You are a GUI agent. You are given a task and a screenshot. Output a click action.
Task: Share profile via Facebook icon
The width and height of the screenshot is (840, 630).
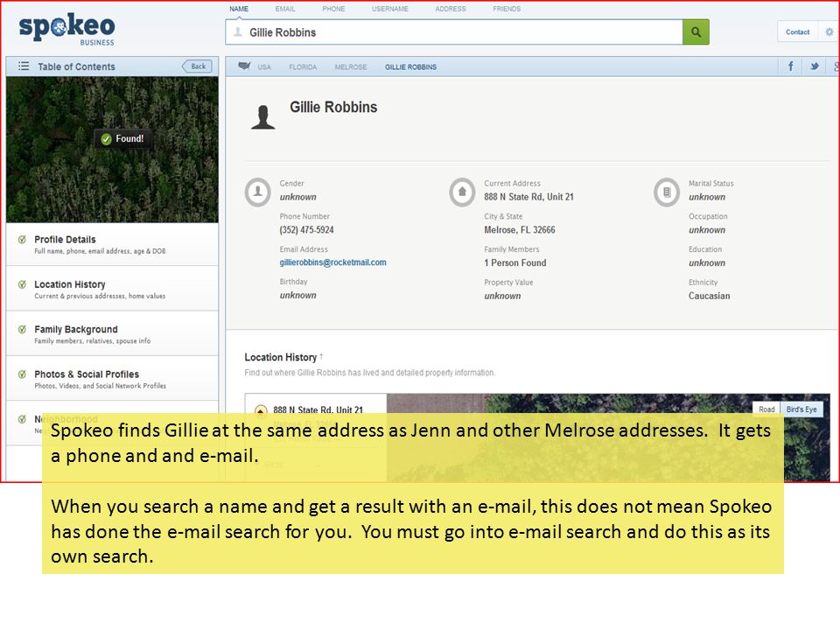tap(790, 66)
